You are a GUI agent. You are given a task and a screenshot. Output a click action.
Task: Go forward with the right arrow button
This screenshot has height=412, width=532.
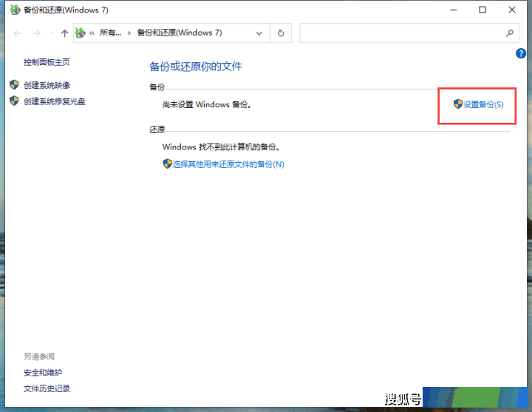coord(36,33)
